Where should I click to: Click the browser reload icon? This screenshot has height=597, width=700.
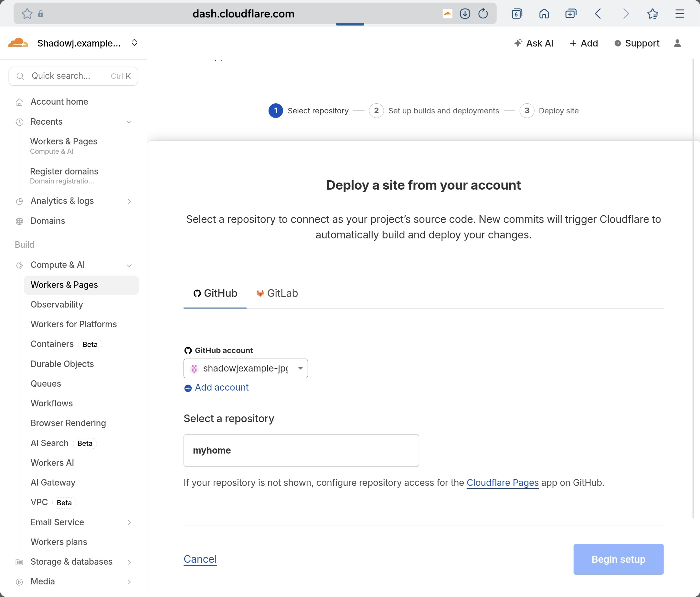click(x=483, y=14)
